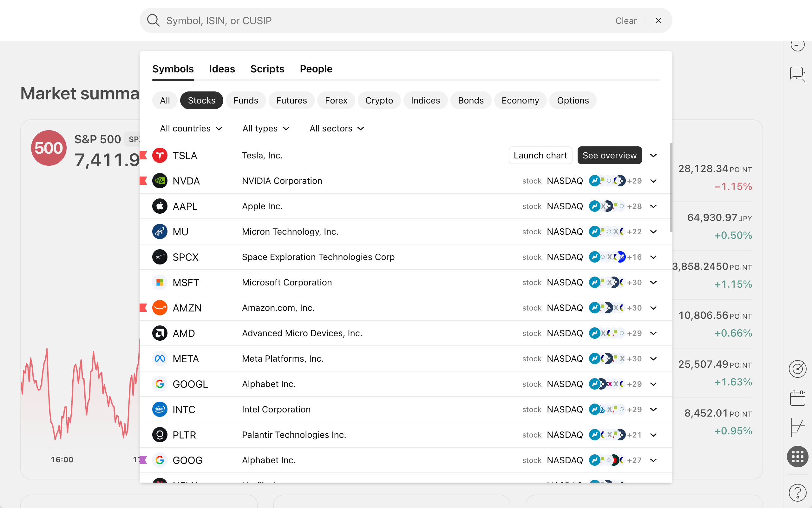The image size is (812, 508).
Task: Select the Space Exploration Technologies Corp row
Action: click(x=406, y=257)
